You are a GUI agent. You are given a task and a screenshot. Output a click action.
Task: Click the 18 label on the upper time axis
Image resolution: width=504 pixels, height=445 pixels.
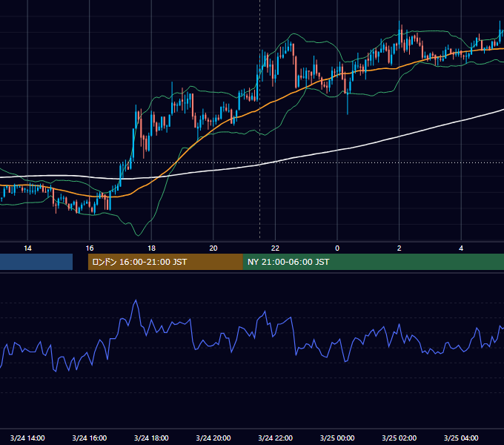[x=151, y=248]
